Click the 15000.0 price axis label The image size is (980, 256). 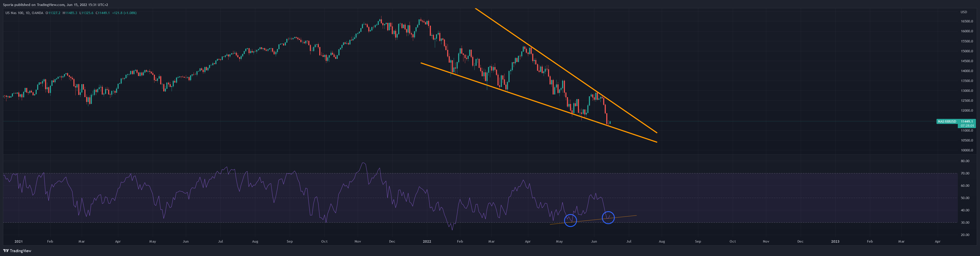pyautogui.click(x=967, y=51)
